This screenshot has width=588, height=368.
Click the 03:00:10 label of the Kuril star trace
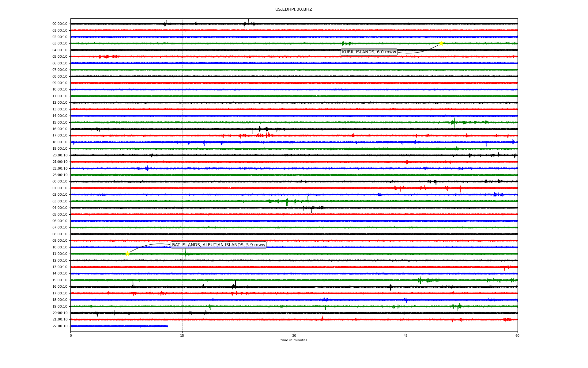60,43
